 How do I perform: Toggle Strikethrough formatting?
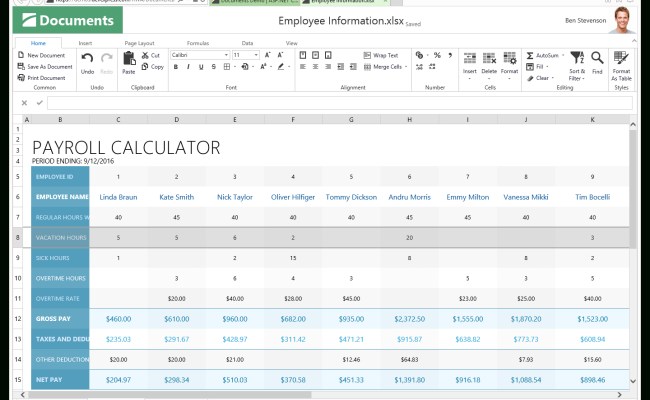click(213, 67)
